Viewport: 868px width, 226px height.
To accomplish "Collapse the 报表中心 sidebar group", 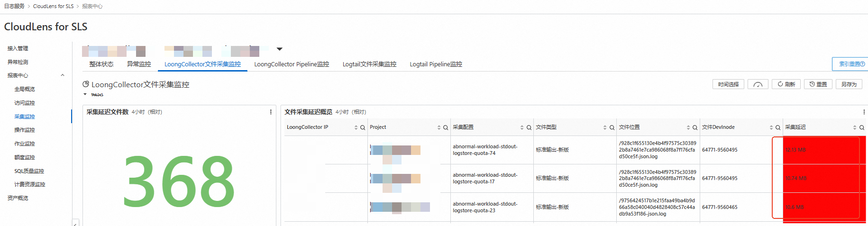I will coord(63,75).
